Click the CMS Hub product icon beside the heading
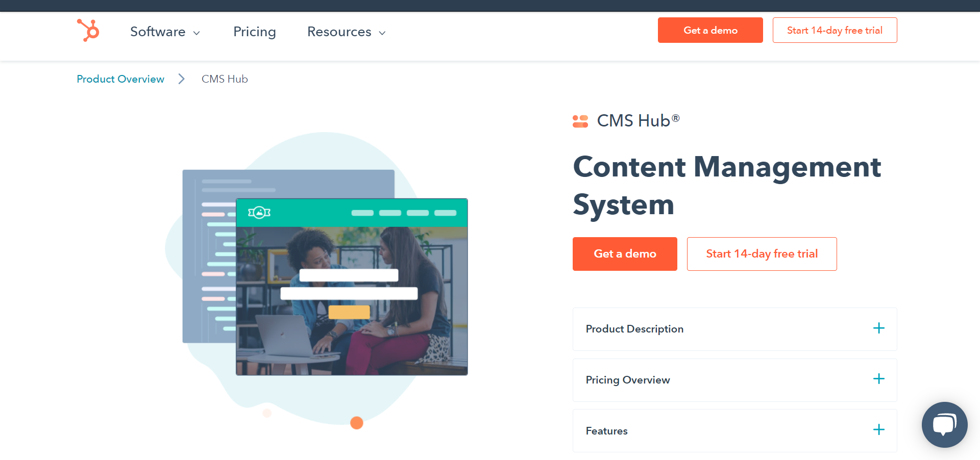This screenshot has height=460, width=980. click(581, 120)
